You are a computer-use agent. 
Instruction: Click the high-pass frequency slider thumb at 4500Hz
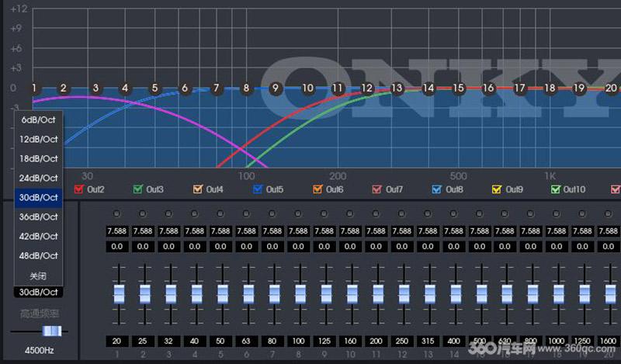coord(52,331)
